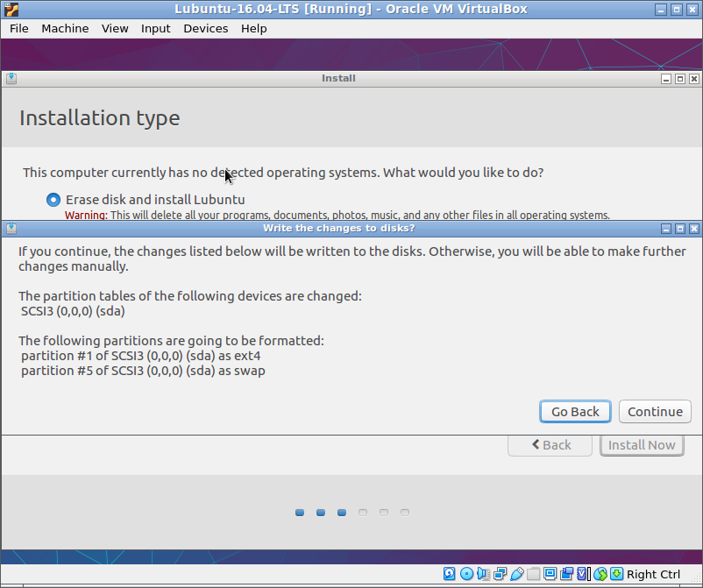This screenshot has height=588, width=703.
Task: Open the Input menu
Action: pos(155,28)
